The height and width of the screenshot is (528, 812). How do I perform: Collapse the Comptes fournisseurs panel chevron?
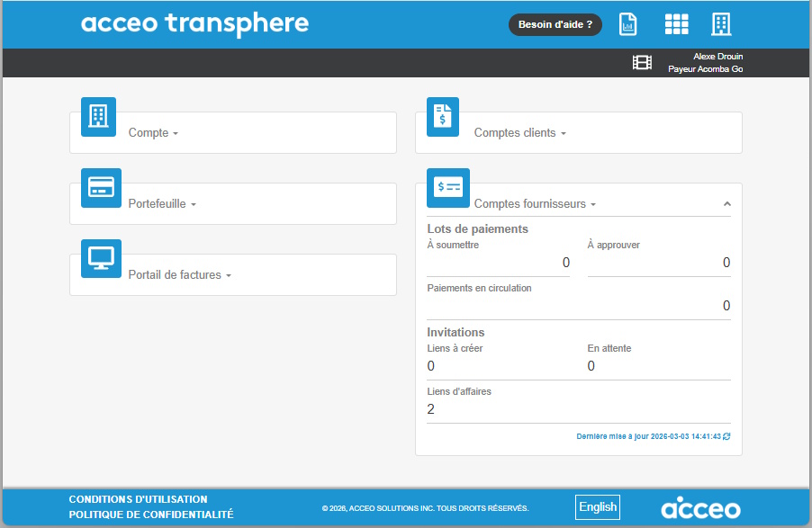tap(727, 204)
